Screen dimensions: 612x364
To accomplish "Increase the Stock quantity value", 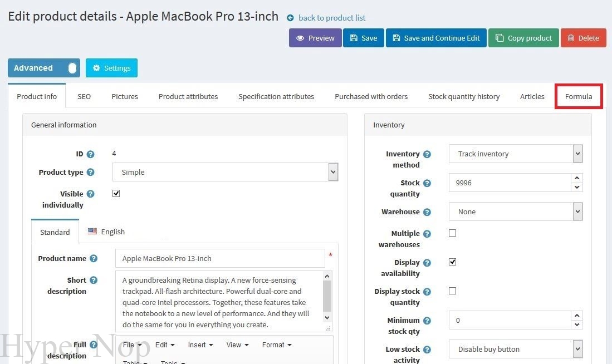I will (577, 178).
